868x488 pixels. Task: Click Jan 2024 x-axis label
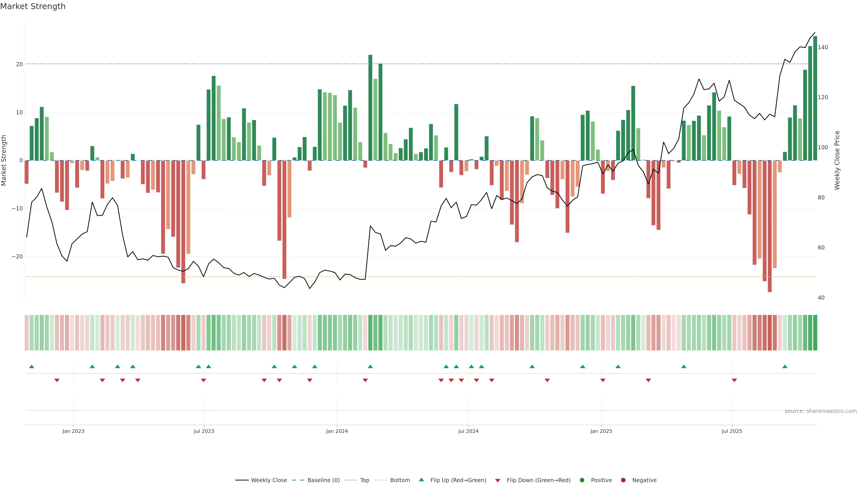click(337, 431)
